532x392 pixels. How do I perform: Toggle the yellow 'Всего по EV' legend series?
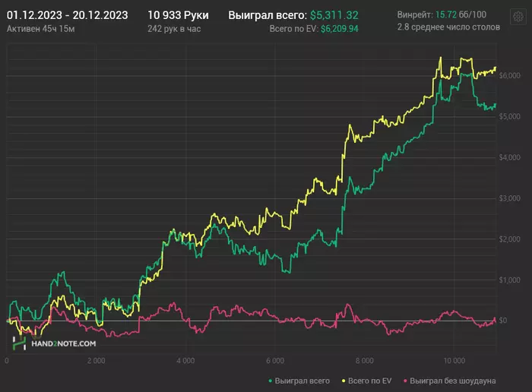366,381
